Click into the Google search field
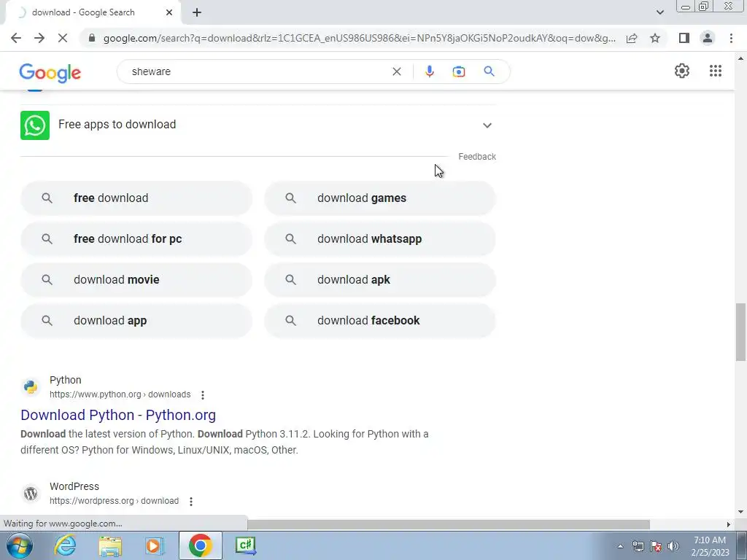Screen dimensions: 747x560 258,71
